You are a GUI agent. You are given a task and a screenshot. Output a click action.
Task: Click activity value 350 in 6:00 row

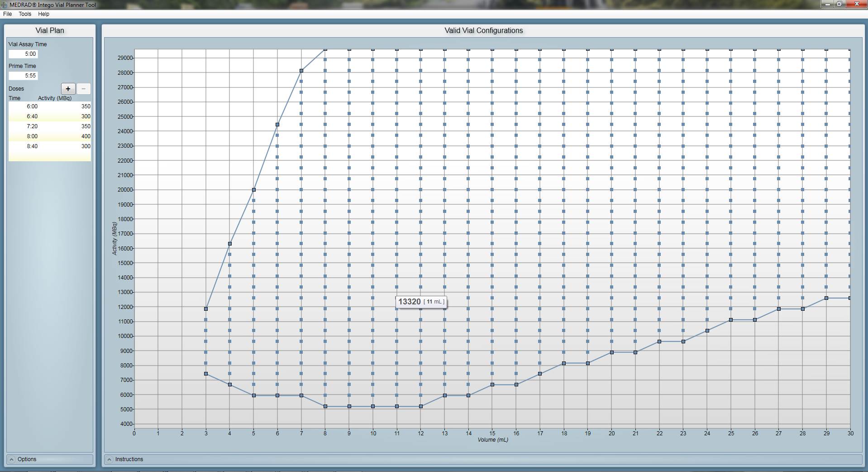point(86,106)
